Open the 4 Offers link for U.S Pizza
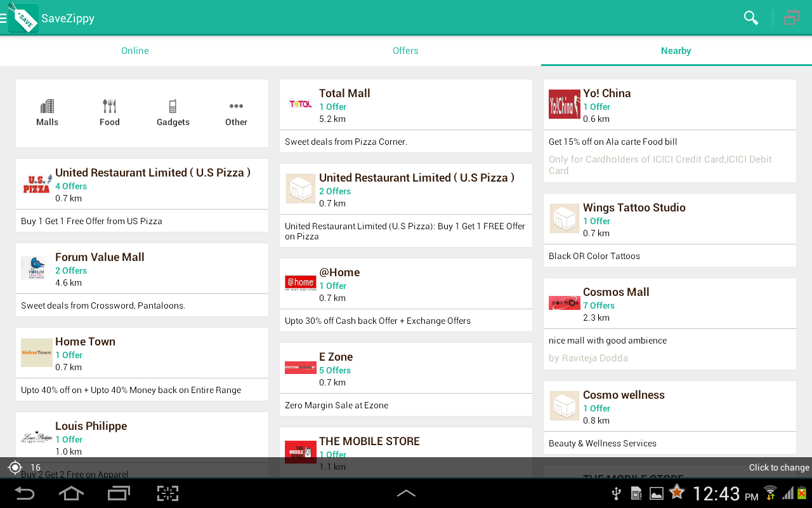The width and height of the screenshot is (812, 508). [71, 186]
